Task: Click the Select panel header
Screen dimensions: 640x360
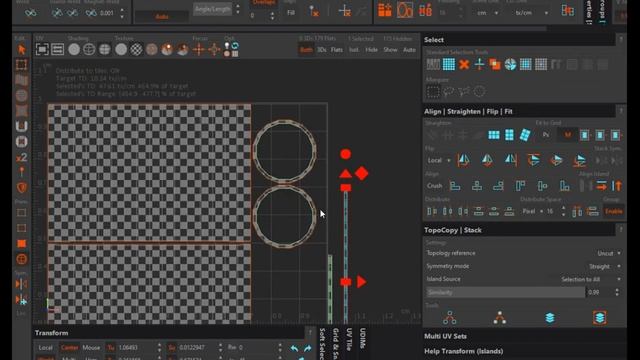Action: (x=519, y=40)
